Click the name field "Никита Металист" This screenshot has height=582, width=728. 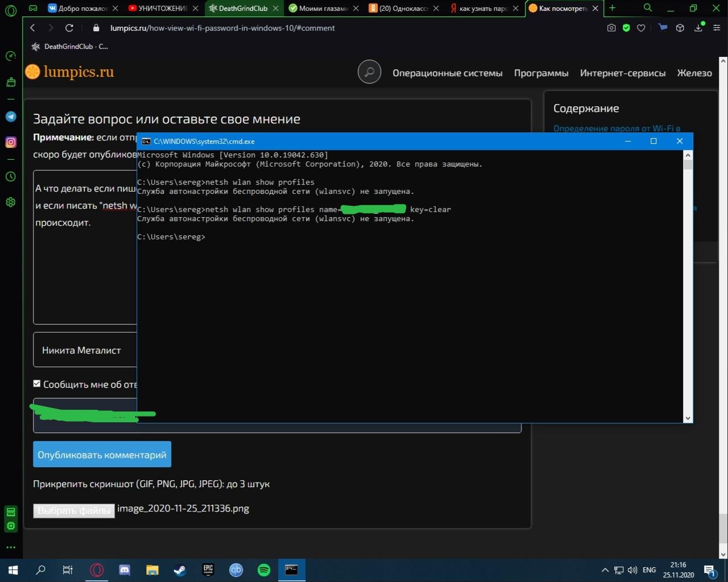click(x=85, y=350)
